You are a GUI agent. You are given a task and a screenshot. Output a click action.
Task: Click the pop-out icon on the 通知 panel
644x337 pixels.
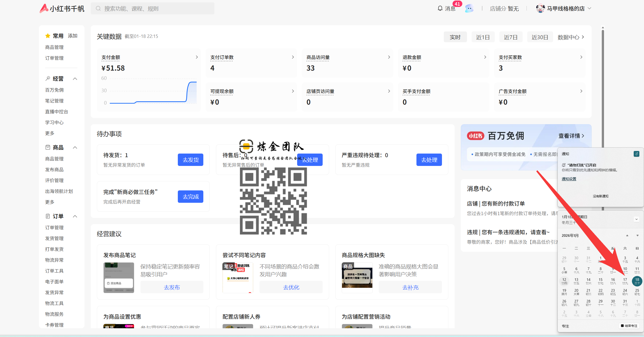tap(636, 154)
